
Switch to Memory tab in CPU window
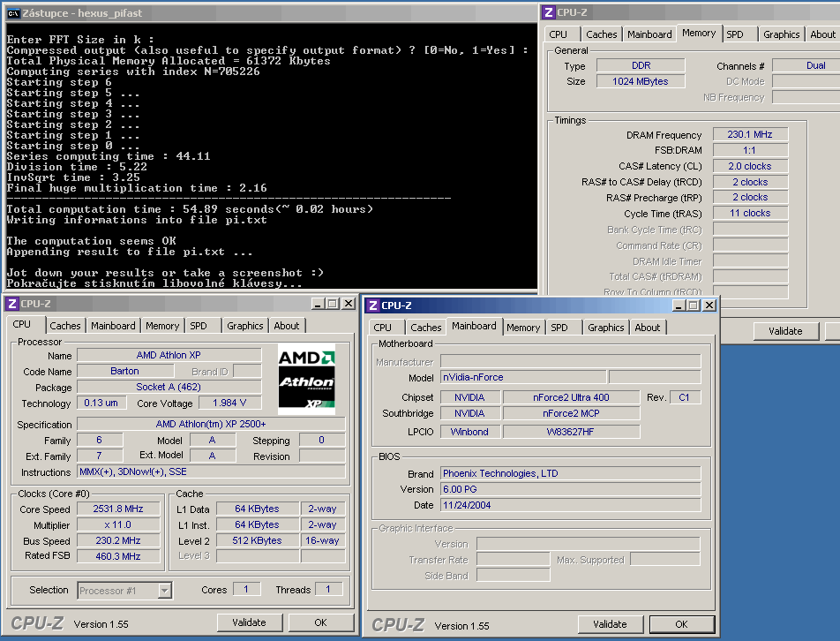tap(162, 326)
